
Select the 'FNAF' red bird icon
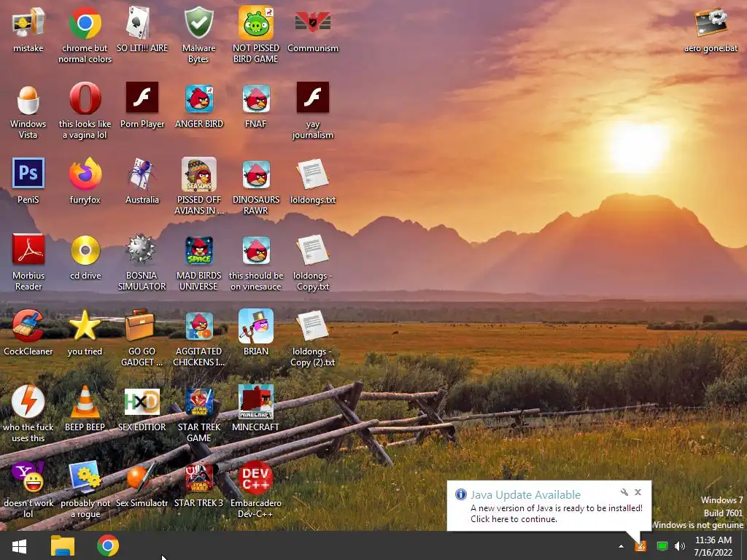click(x=256, y=99)
